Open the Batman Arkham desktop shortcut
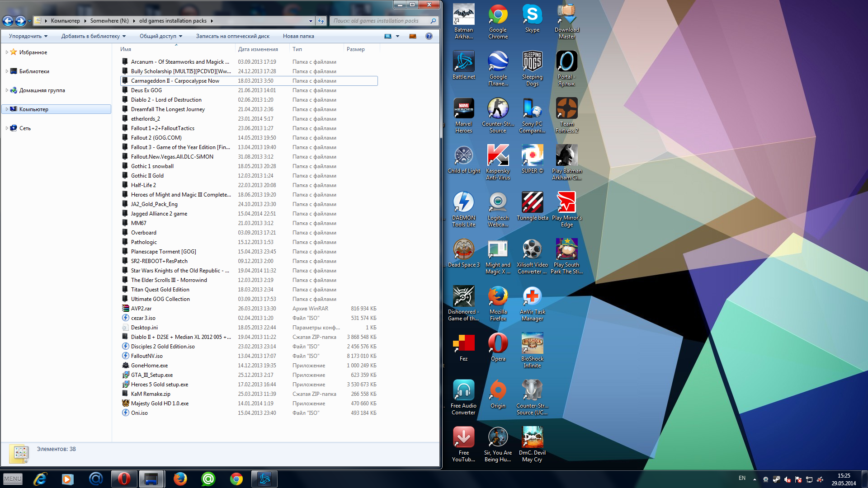 pos(463,21)
